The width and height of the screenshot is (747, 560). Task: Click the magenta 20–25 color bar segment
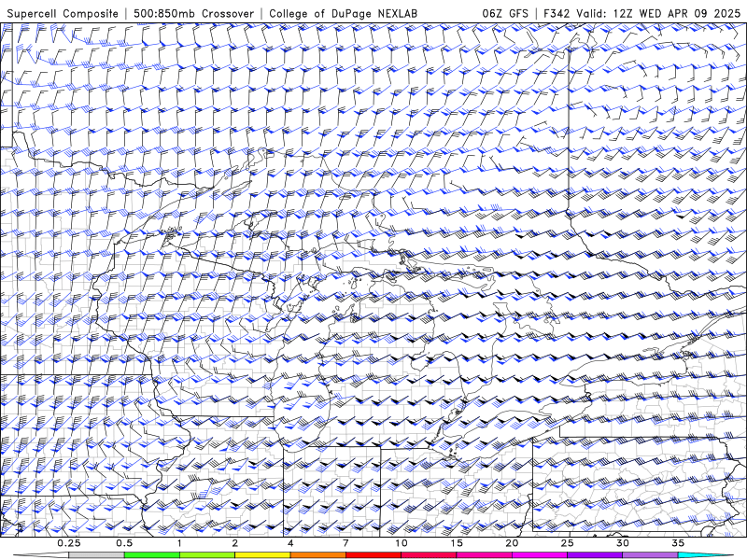540,555
